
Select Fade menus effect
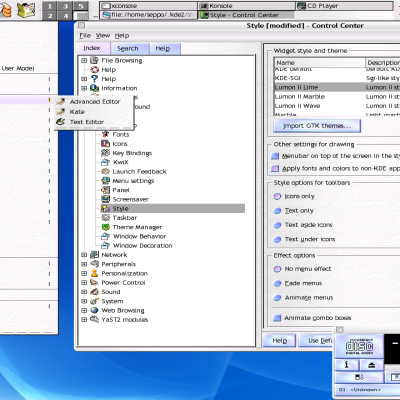pyautogui.click(x=277, y=283)
